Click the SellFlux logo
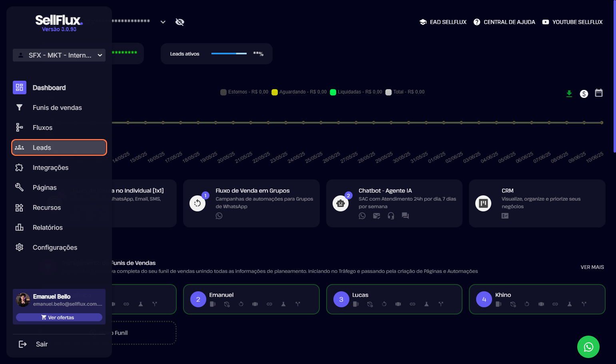Viewport: 616px width, 364px height. [x=59, y=20]
